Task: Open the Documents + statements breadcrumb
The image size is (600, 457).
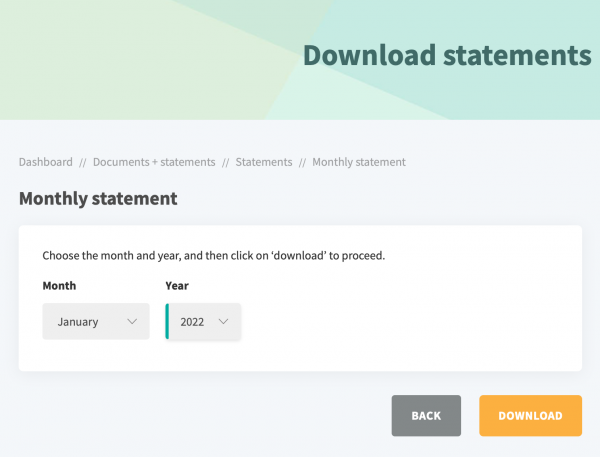Action: click(x=154, y=162)
